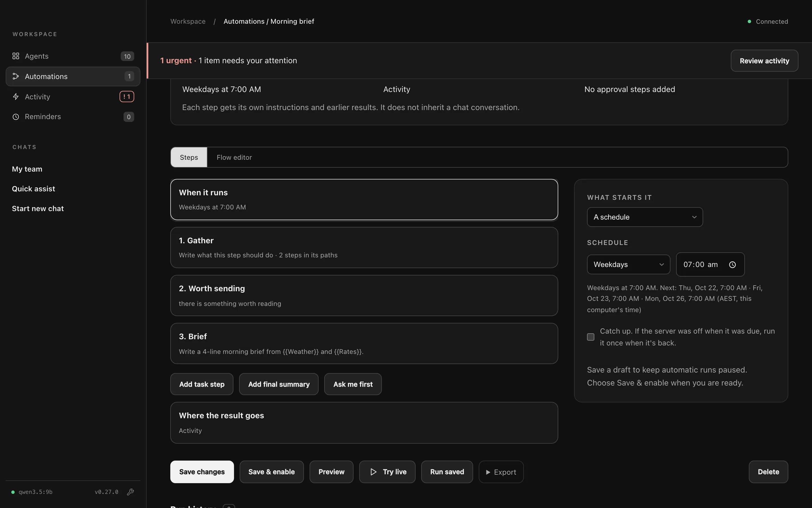Click the Run saved button
This screenshot has width=812, height=508.
[x=447, y=472]
